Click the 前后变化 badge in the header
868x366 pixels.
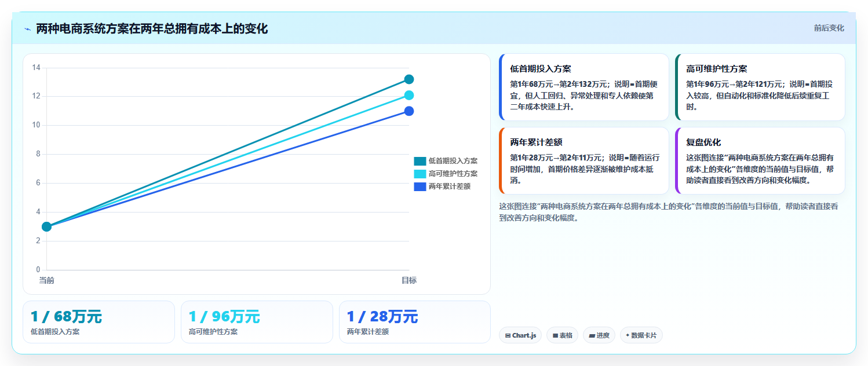(829, 28)
